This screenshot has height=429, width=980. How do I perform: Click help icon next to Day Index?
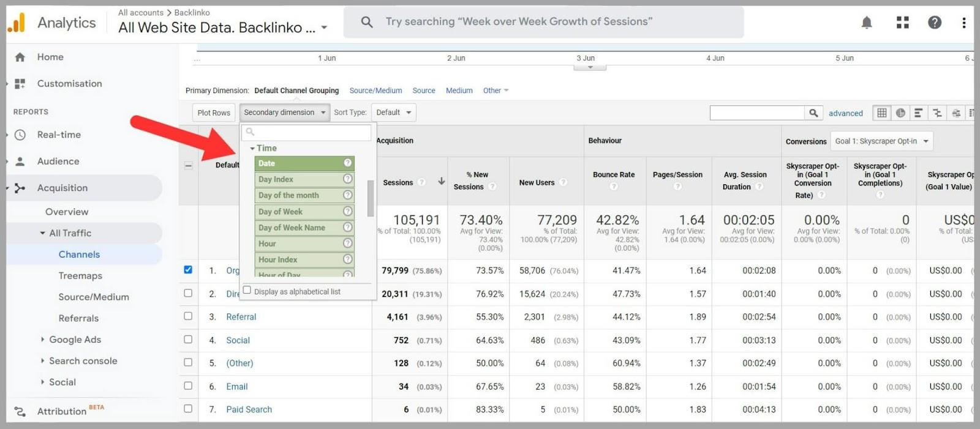(x=347, y=179)
